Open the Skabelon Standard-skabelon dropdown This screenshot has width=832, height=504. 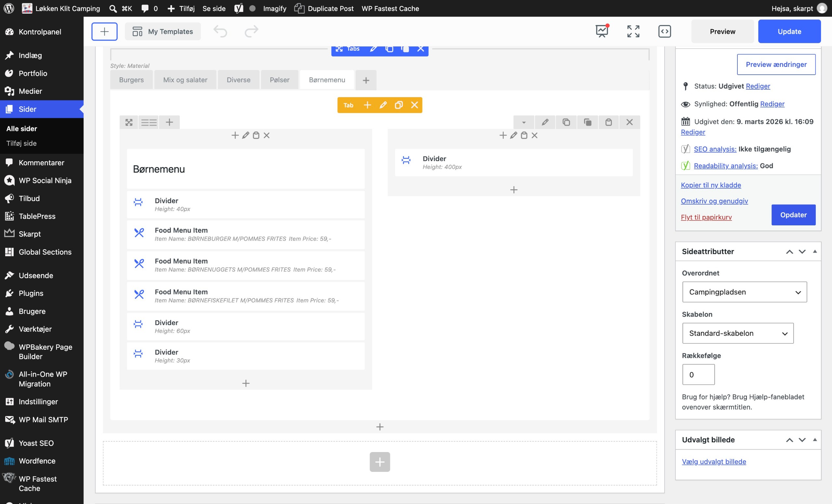pyautogui.click(x=738, y=333)
